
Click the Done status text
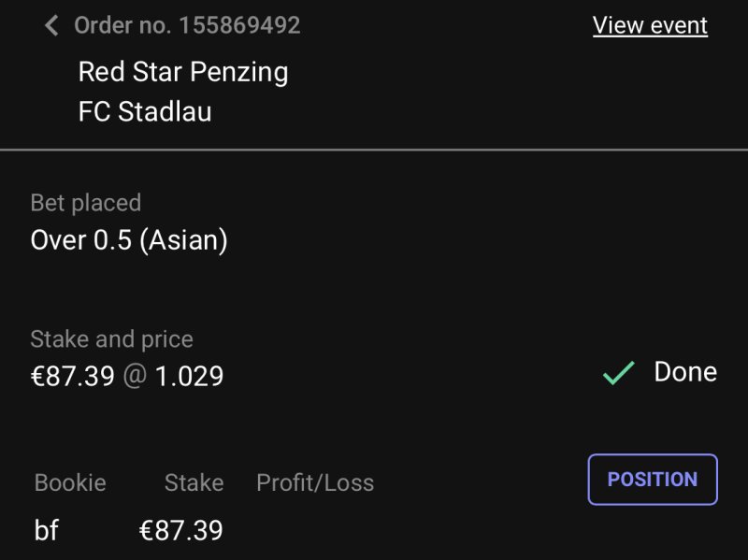click(x=685, y=372)
